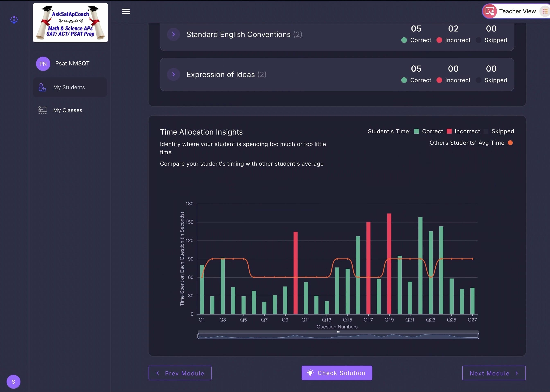The width and height of the screenshot is (550, 392).
Task: Click the AskSatApCoach logo image
Action: coord(70,23)
